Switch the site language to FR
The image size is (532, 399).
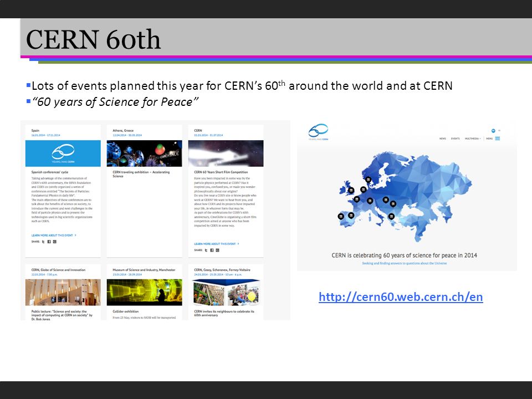pyautogui.click(x=499, y=131)
